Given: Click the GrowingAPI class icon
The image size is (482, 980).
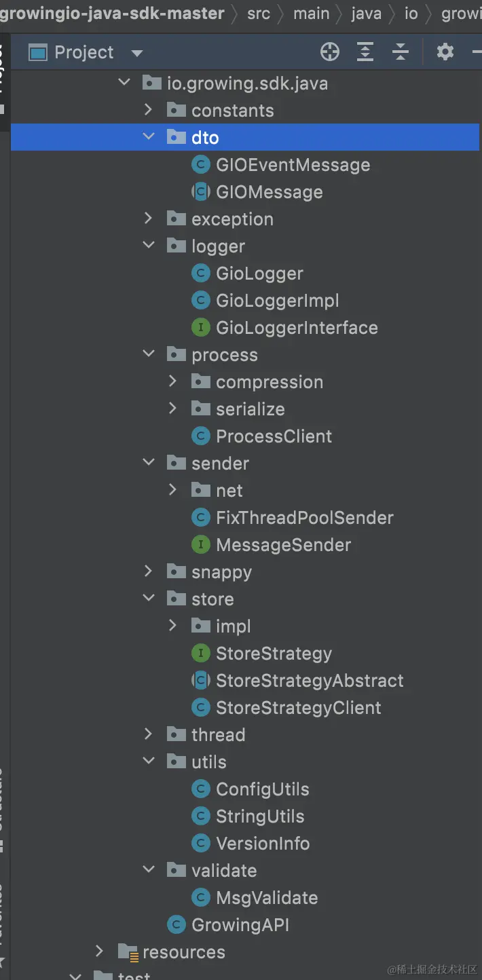Looking at the screenshot, I should (x=177, y=924).
